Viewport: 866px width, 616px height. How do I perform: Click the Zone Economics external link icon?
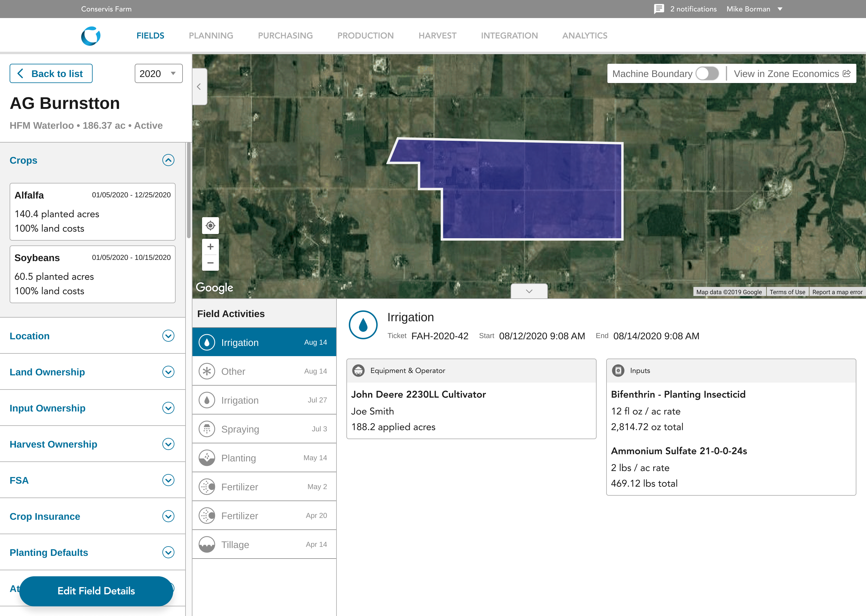(847, 73)
